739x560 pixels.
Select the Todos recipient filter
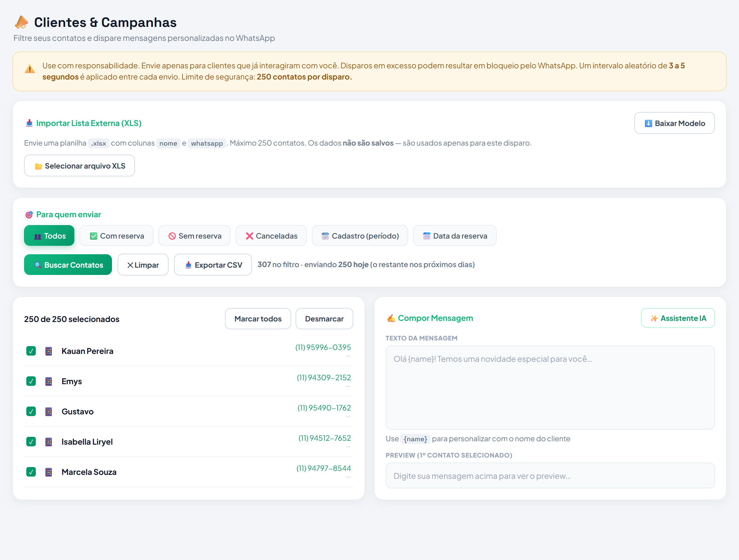(49, 235)
